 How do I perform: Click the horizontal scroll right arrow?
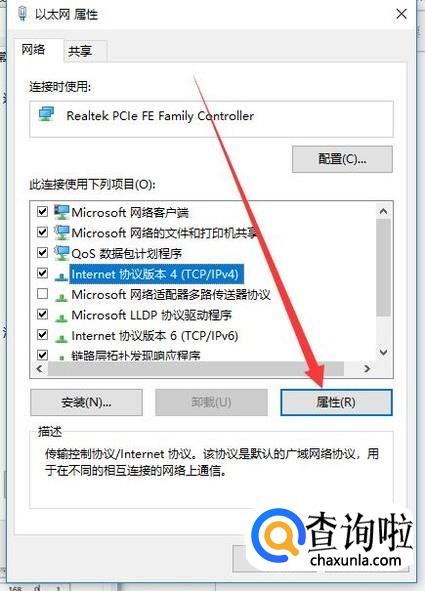tap(367, 369)
